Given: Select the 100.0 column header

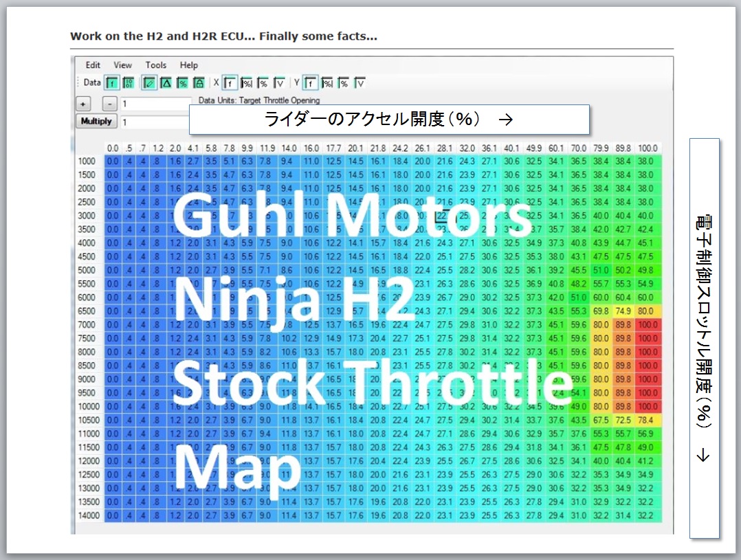Looking at the screenshot, I should click(648, 148).
